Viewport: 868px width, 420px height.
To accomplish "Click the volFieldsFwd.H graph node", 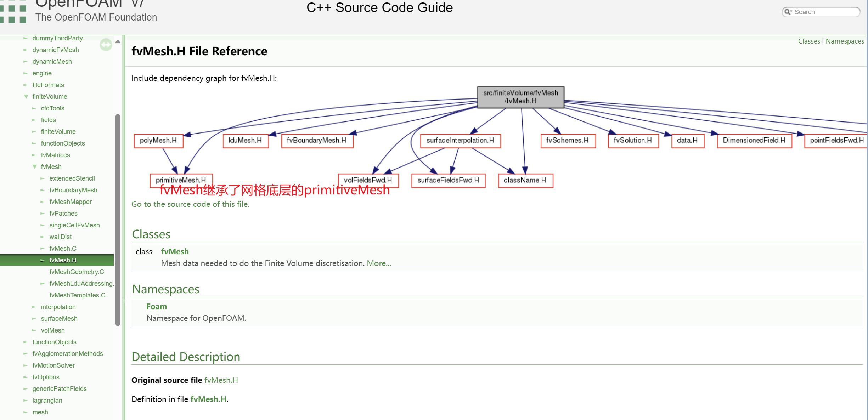I will [368, 181].
